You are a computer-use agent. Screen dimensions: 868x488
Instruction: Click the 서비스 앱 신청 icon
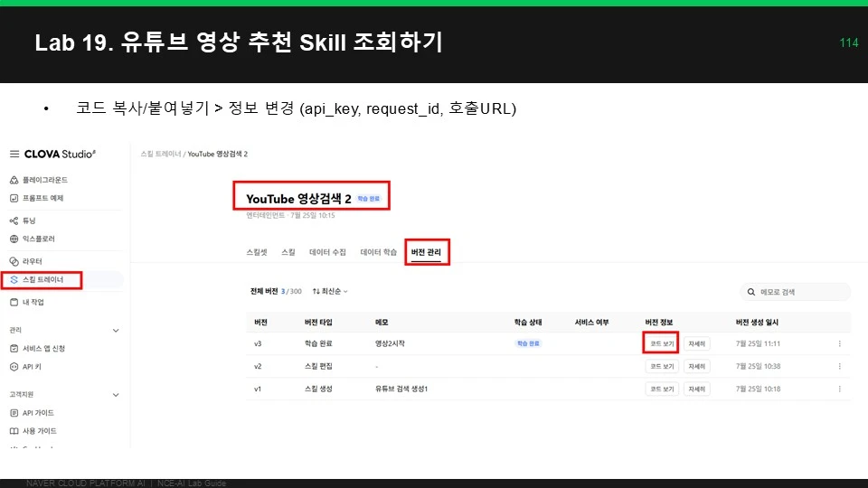tap(14, 349)
